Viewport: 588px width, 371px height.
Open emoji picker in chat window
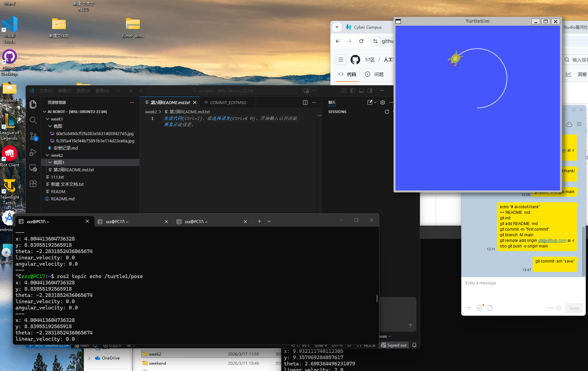(x=479, y=308)
